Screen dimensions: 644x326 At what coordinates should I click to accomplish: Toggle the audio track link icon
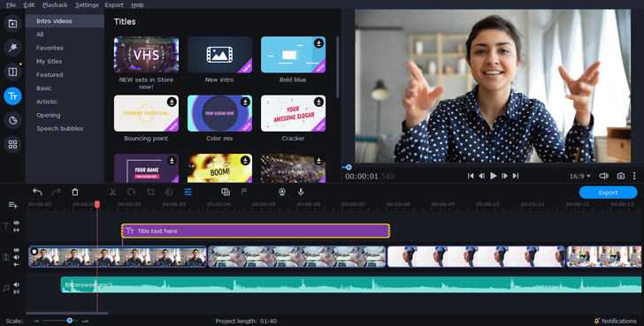click(17, 292)
